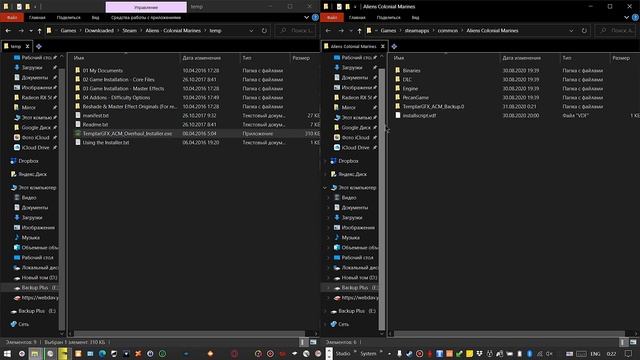Expand the ribbon in temp window
Screen dimensions: 640x360
(x=307, y=18)
